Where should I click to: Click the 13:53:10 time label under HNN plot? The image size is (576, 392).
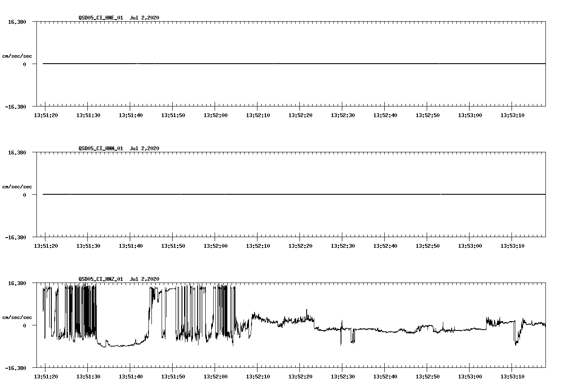[x=512, y=246]
